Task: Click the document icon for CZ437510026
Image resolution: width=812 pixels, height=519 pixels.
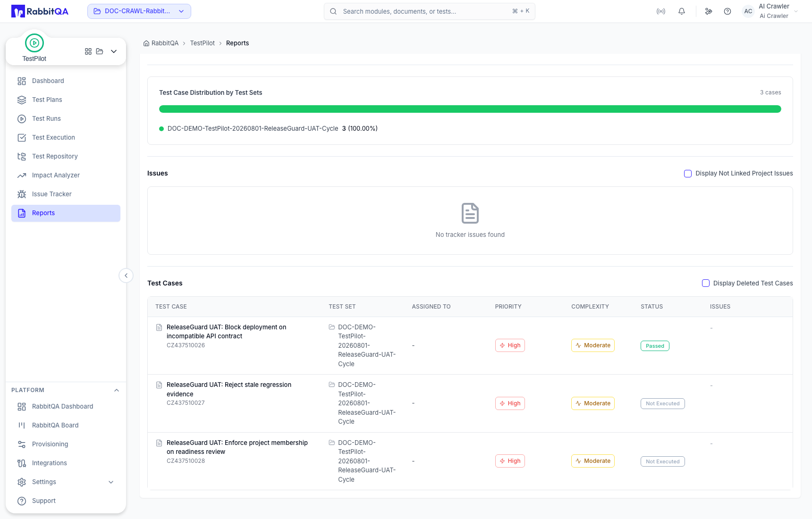Action: [x=159, y=327]
